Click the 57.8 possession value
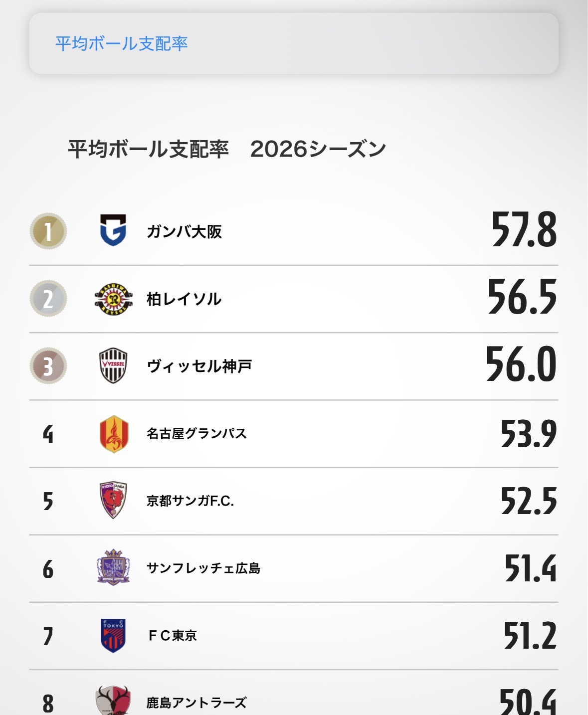 524,230
